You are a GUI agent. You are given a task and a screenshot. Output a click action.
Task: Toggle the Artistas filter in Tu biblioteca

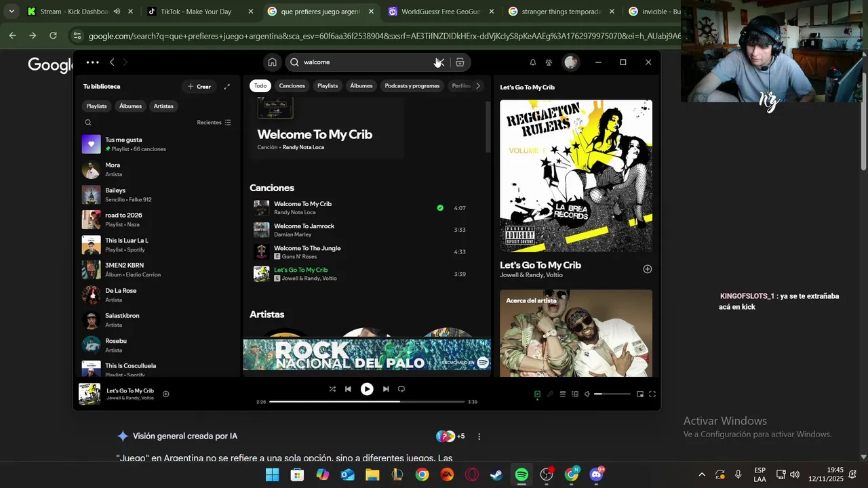pyautogui.click(x=163, y=106)
